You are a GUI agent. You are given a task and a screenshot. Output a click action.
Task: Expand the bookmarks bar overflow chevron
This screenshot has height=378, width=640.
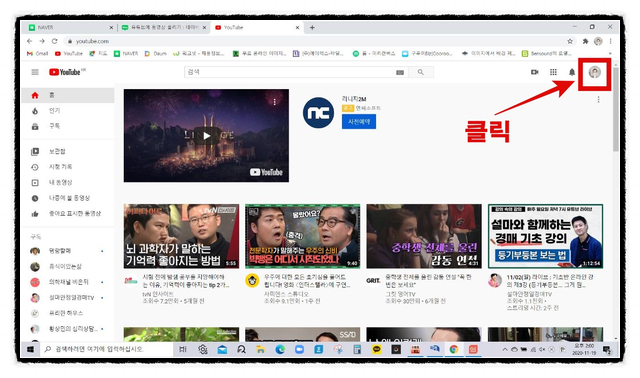[610, 53]
